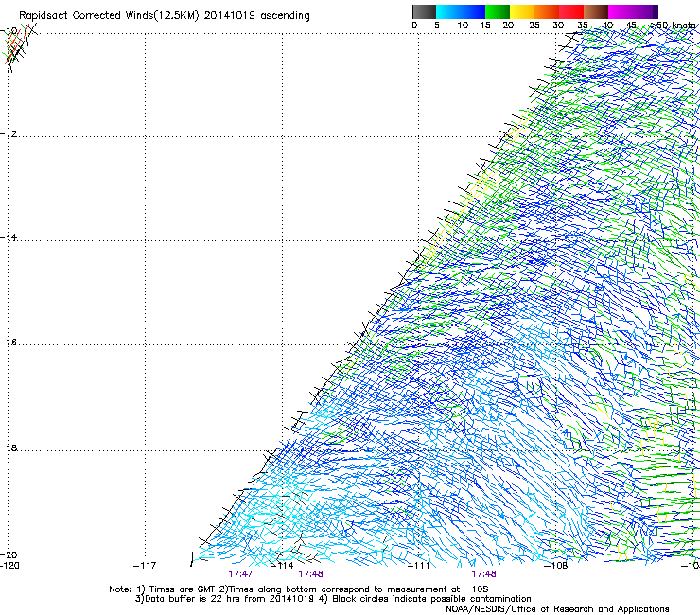Image resolution: width=700 pixels, height=615 pixels.
Task: Click the orange 25–30 knots legend segment
Action: [x=547, y=11]
